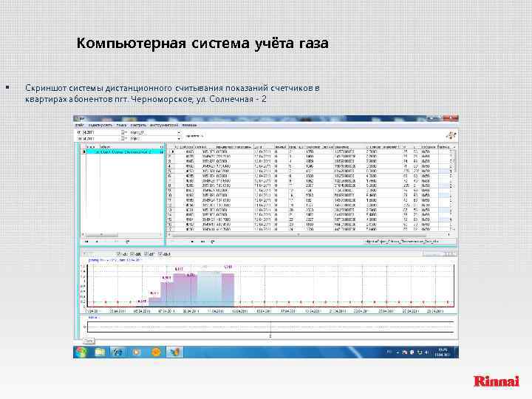
Task: Click the lower end-date input field
Action: click(98, 138)
